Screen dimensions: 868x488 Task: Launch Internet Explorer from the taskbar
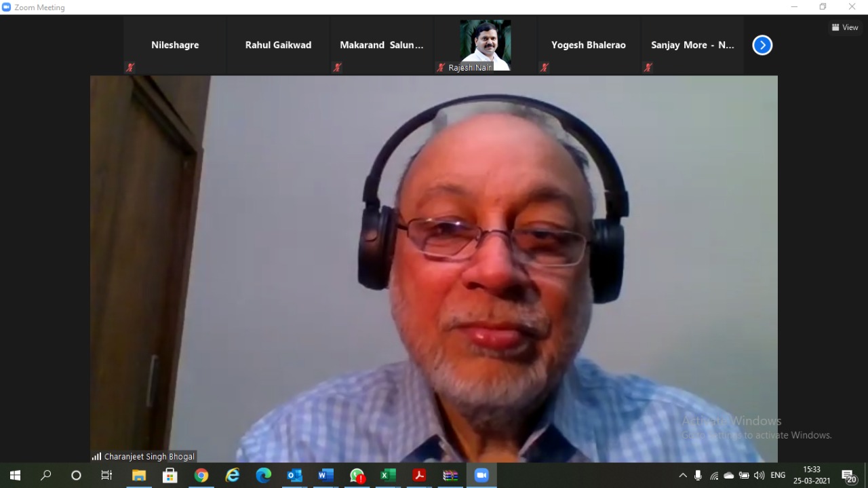233,475
